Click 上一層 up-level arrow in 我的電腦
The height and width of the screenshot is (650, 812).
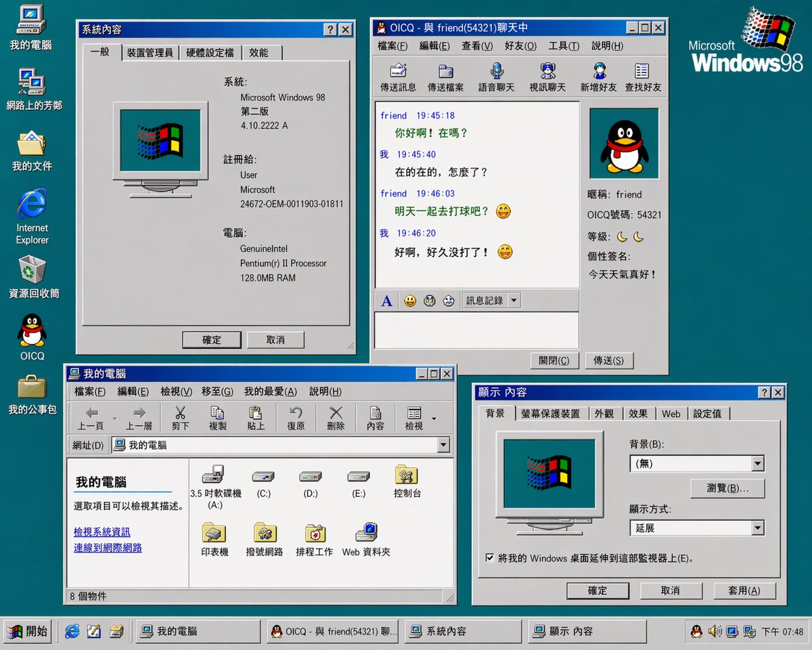pyautogui.click(x=139, y=418)
